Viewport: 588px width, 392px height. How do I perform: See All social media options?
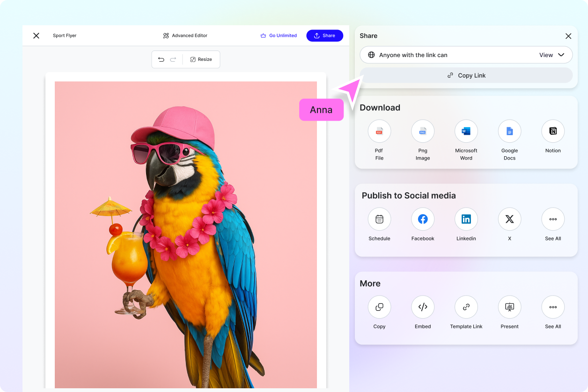[553, 219]
